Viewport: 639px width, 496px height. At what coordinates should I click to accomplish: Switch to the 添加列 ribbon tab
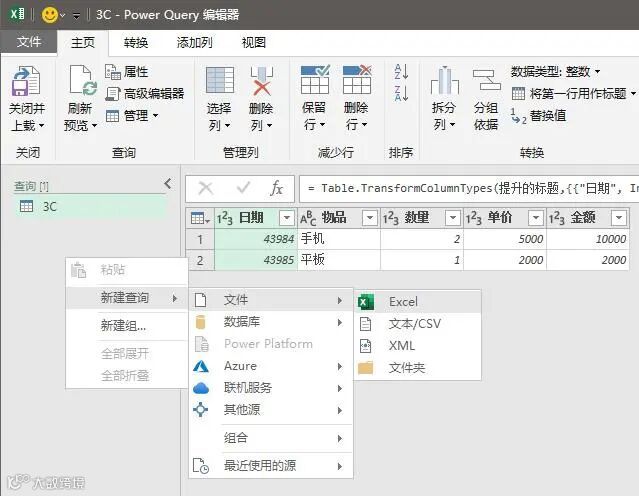click(x=194, y=42)
